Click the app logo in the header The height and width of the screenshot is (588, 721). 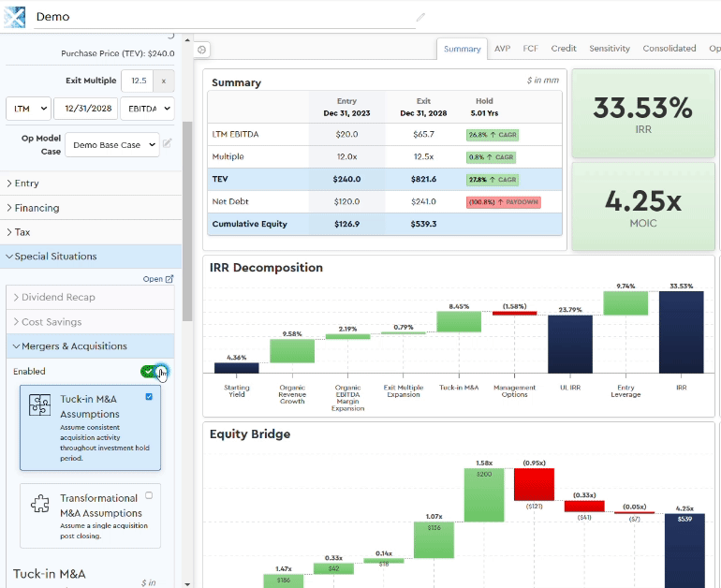coord(14,16)
